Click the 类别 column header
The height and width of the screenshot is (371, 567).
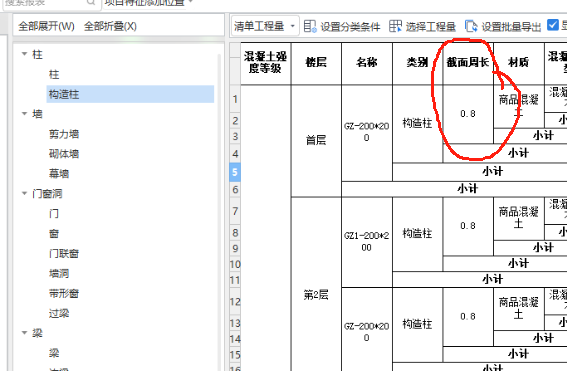(417, 64)
